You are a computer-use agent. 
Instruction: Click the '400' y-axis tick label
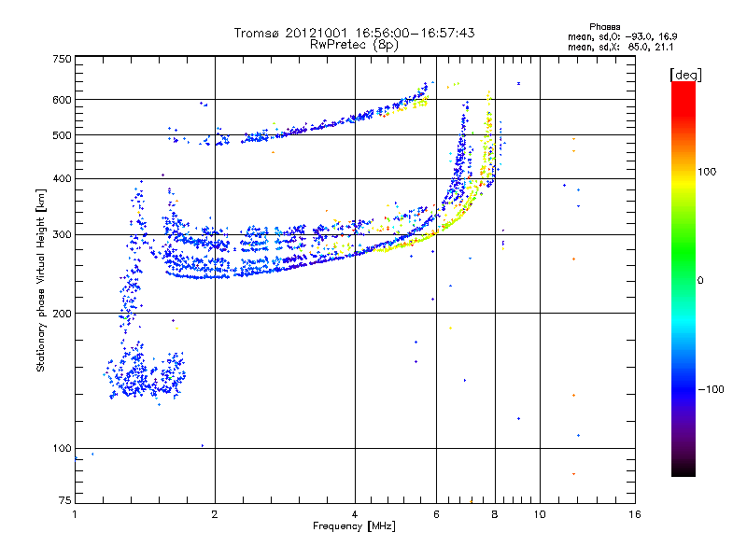[x=62, y=178]
